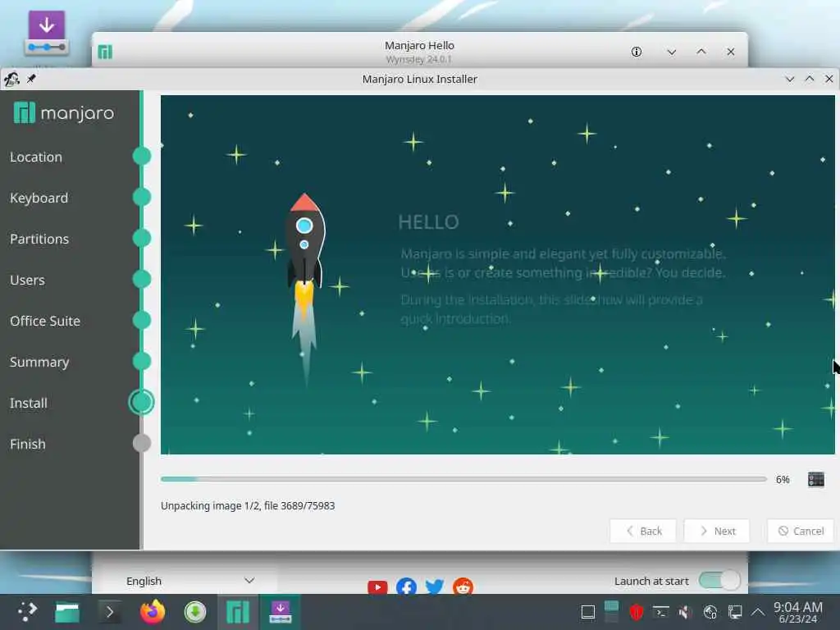
Task: Minimize the installer window via the down chevron
Action: 789,80
